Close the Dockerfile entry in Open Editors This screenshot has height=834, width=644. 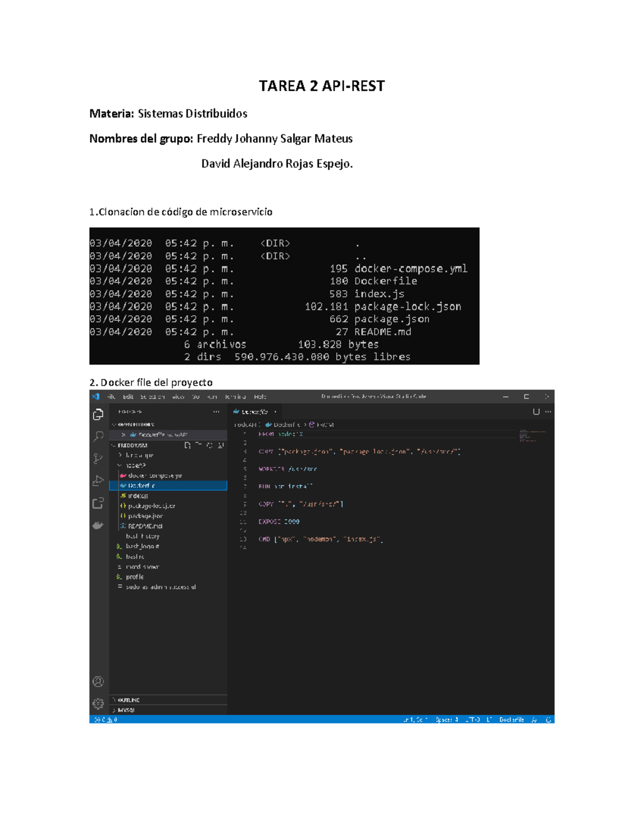click(x=123, y=435)
